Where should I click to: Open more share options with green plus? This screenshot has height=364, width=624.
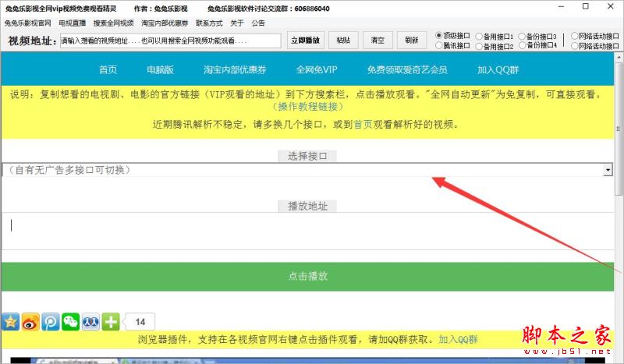coord(111,322)
